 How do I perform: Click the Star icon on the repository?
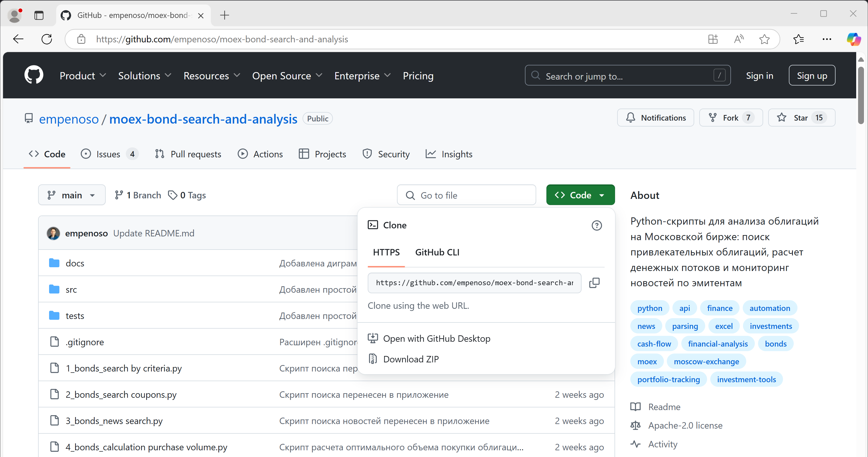point(781,118)
